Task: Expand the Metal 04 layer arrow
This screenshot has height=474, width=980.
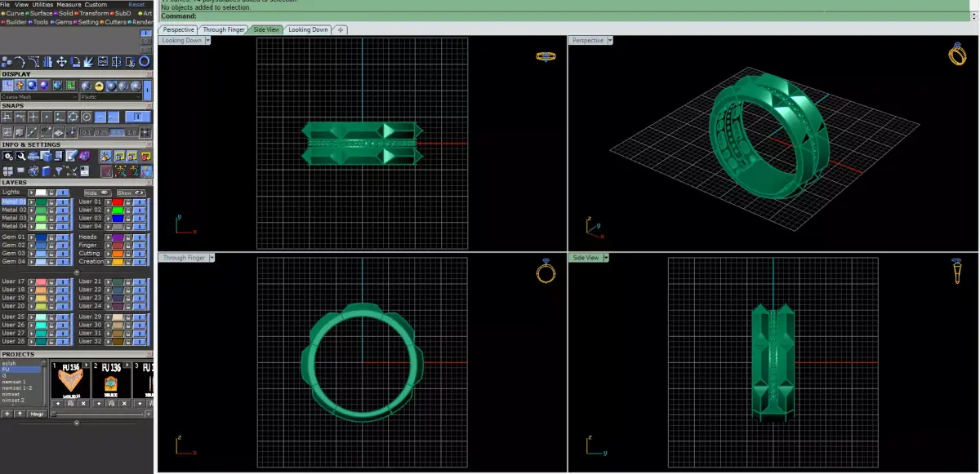Action: coord(31,227)
